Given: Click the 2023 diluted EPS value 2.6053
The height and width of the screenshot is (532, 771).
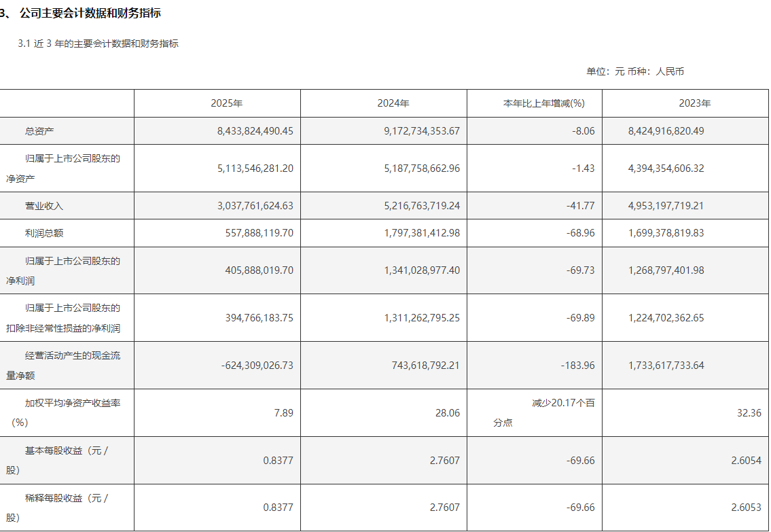Looking at the screenshot, I should coord(747,508).
